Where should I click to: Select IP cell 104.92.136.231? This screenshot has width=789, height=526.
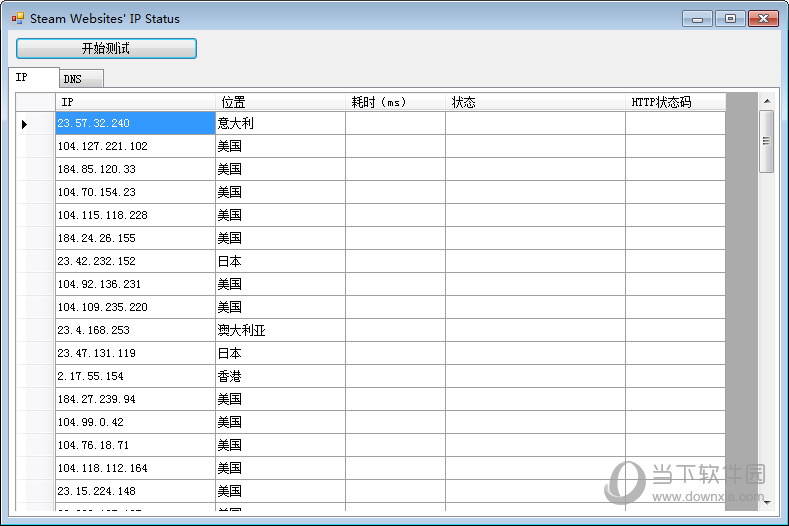pos(135,284)
